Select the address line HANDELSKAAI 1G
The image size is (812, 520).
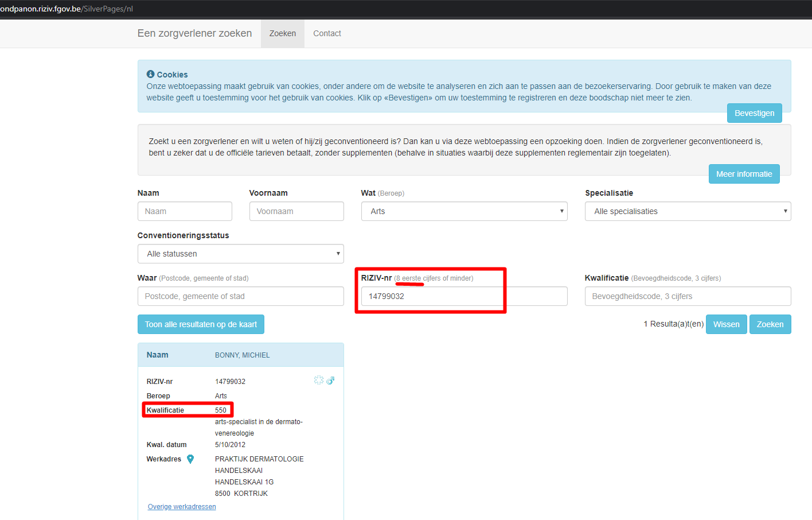point(244,482)
